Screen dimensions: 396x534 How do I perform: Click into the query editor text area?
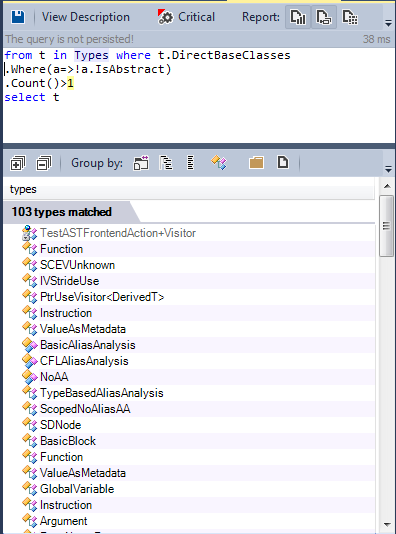199,95
